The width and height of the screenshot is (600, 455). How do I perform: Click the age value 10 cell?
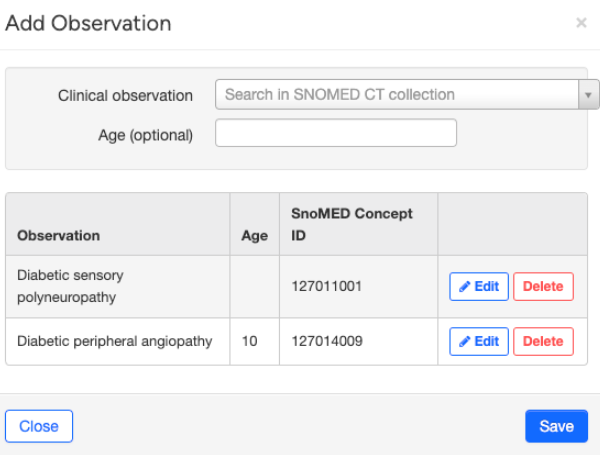pyautogui.click(x=249, y=341)
